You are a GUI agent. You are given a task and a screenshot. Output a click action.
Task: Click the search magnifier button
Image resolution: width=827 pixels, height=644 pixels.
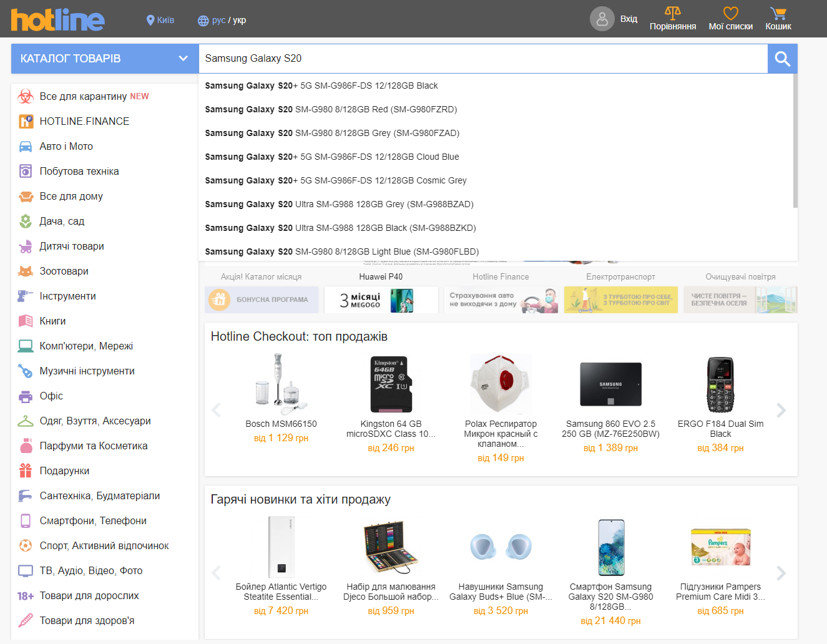[x=783, y=59]
